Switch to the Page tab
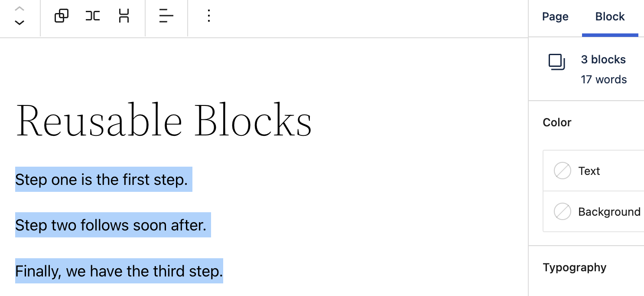This screenshot has height=296, width=644. click(x=555, y=17)
